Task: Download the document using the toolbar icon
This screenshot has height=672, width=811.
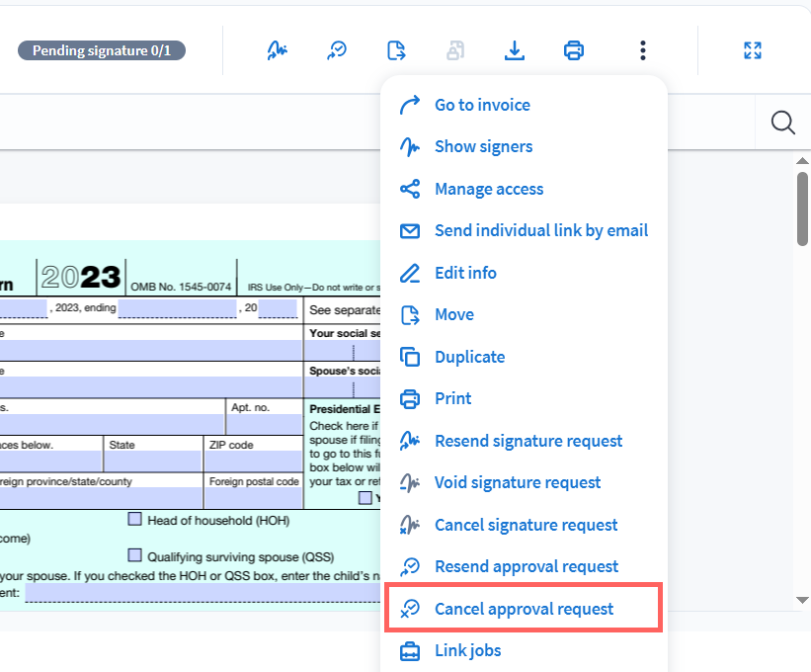Action: click(514, 50)
